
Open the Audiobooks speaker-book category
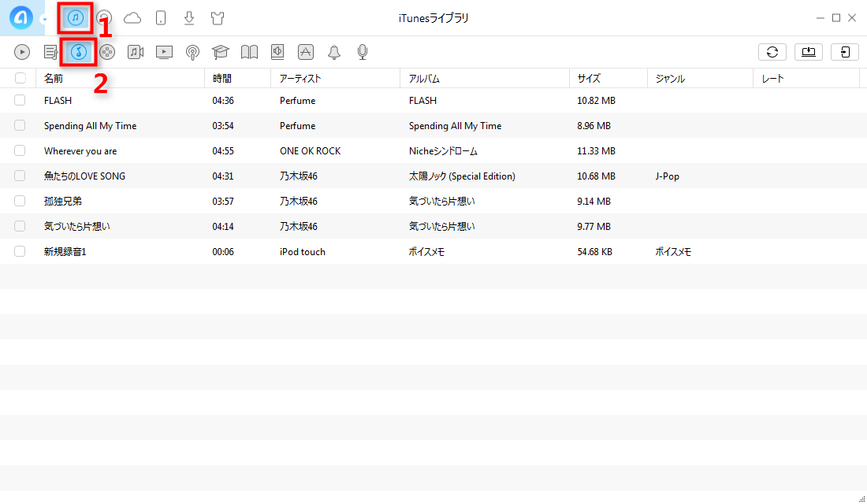coord(277,52)
